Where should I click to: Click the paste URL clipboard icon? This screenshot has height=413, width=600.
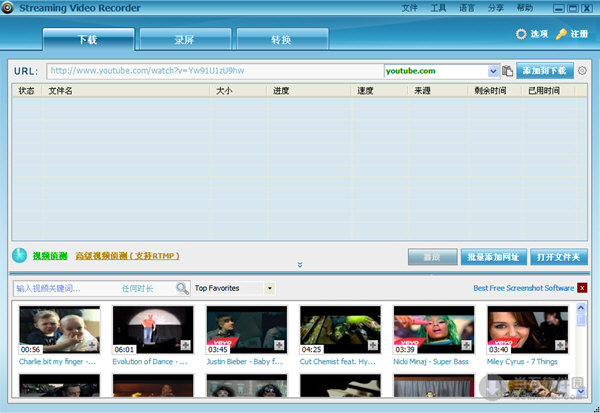pos(507,71)
